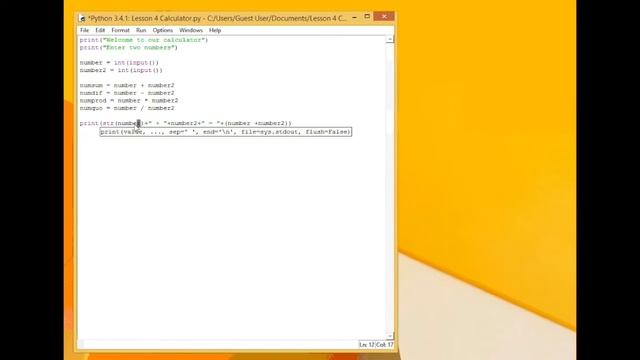Open the Format menu

pyautogui.click(x=120, y=30)
